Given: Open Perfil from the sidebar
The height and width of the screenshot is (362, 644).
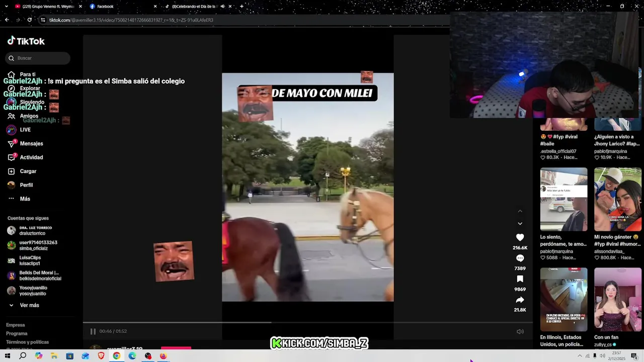Looking at the screenshot, I should point(26,185).
